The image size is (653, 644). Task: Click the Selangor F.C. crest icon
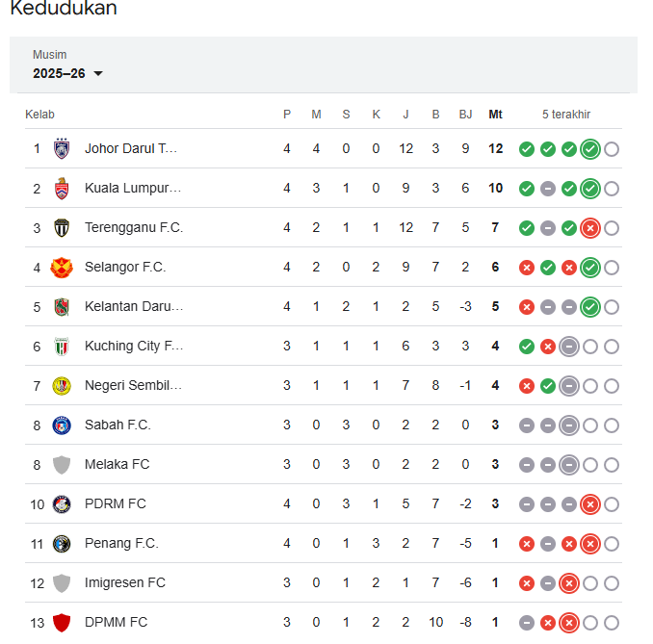[62, 268]
